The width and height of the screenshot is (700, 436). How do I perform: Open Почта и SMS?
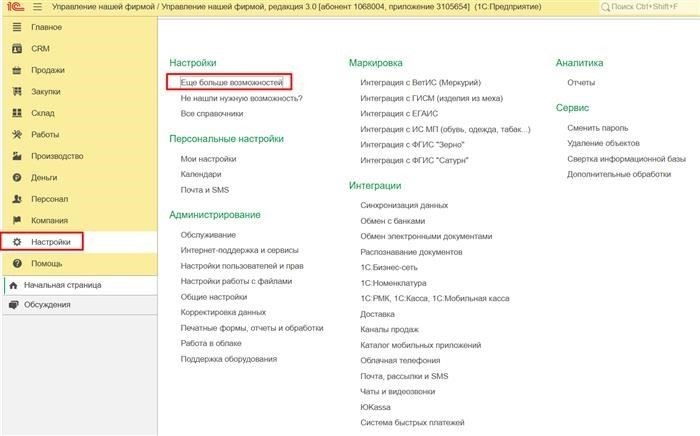[204, 190]
